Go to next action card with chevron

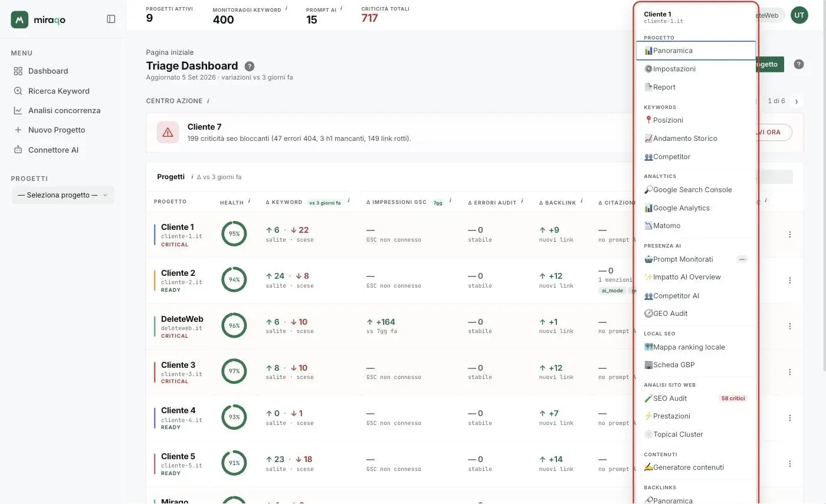coord(796,101)
